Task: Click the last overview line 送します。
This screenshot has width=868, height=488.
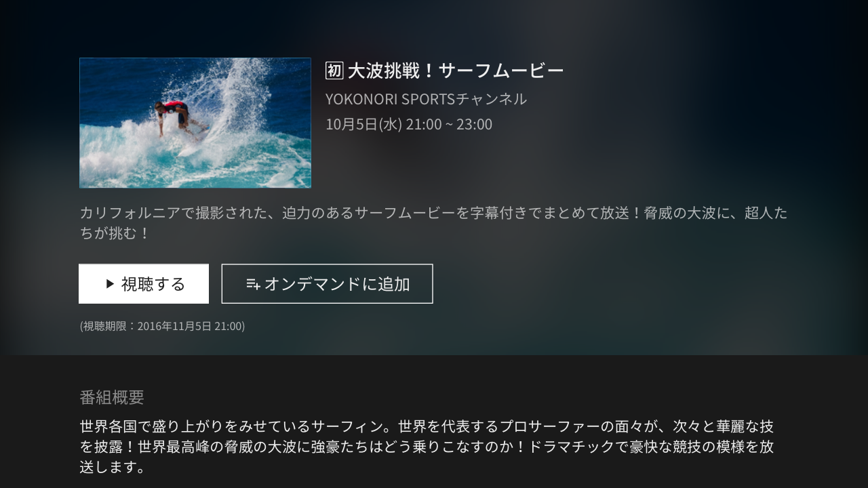Action: (112, 468)
